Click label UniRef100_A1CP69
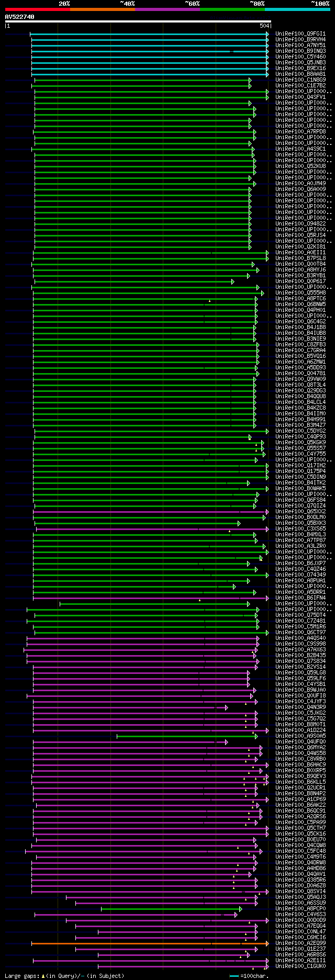 point(300,799)
